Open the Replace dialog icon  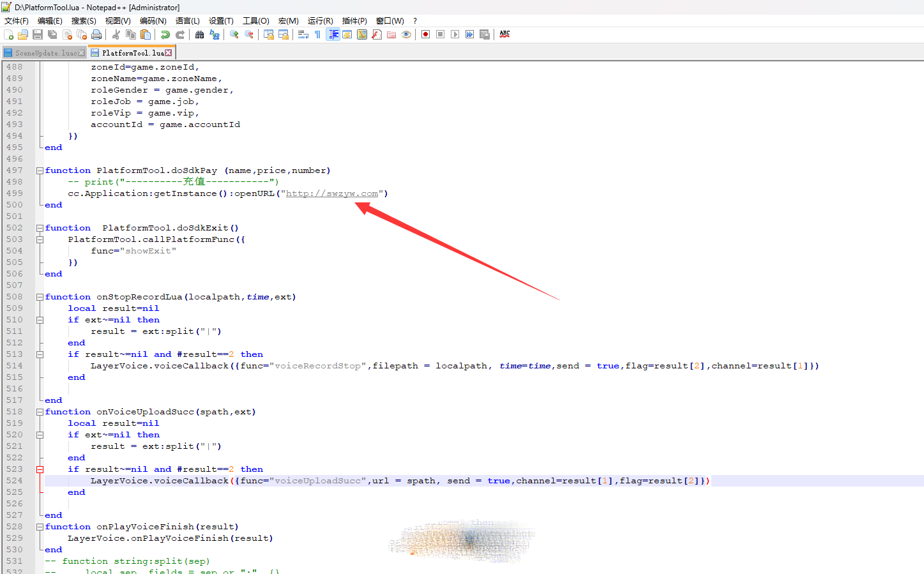pos(215,34)
